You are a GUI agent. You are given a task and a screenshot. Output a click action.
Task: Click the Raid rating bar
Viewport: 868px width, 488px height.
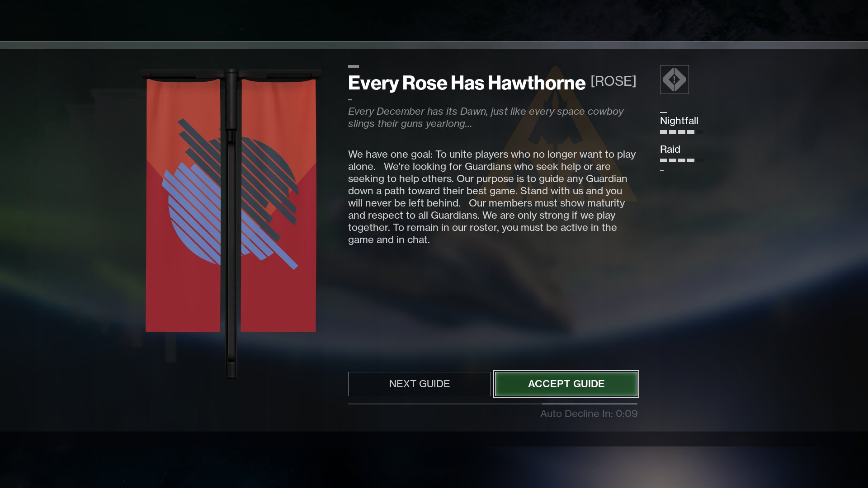click(681, 160)
